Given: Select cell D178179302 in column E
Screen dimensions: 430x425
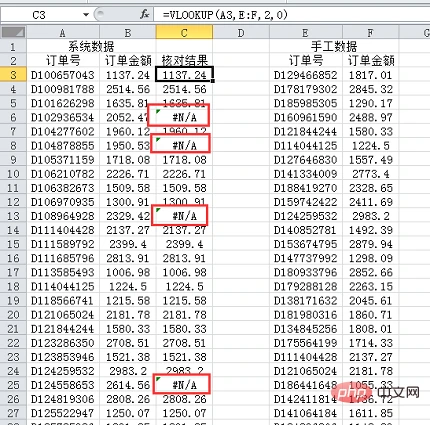Looking at the screenshot, I should click(x=306, y=89).
